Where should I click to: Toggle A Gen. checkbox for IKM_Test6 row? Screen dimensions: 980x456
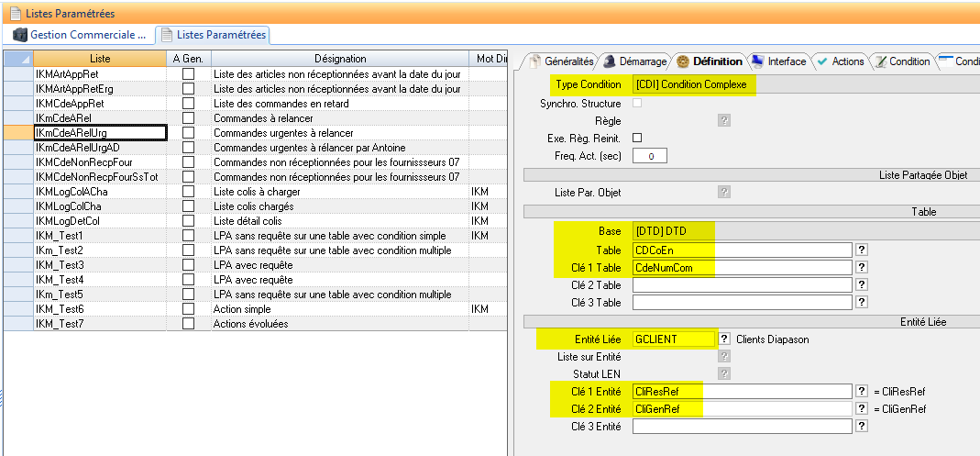click(x=188, y=309)
